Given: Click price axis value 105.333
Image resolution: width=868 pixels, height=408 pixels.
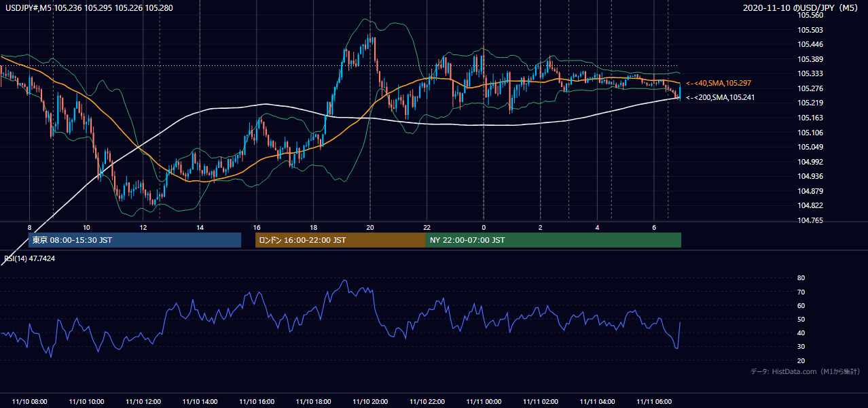Looking at the screenshot, I should pos(811,74).
